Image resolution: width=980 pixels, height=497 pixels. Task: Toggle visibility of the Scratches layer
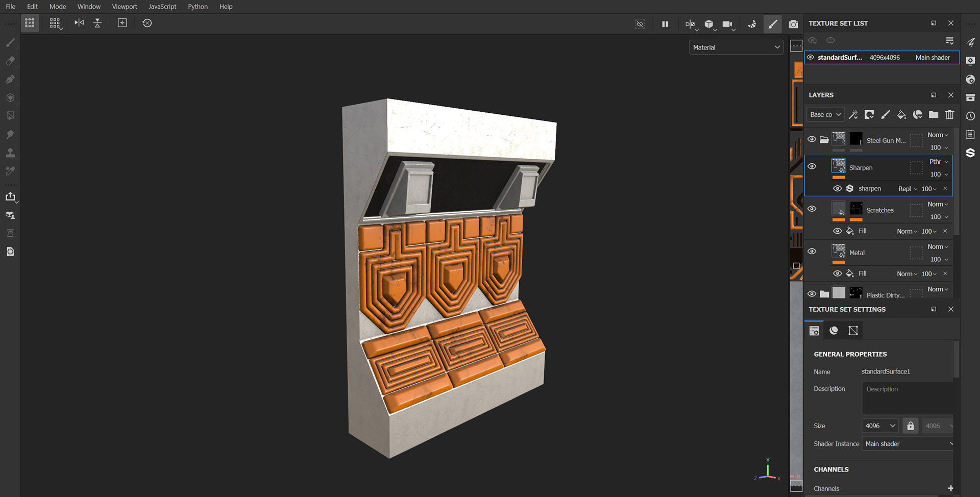click(812, 208)
